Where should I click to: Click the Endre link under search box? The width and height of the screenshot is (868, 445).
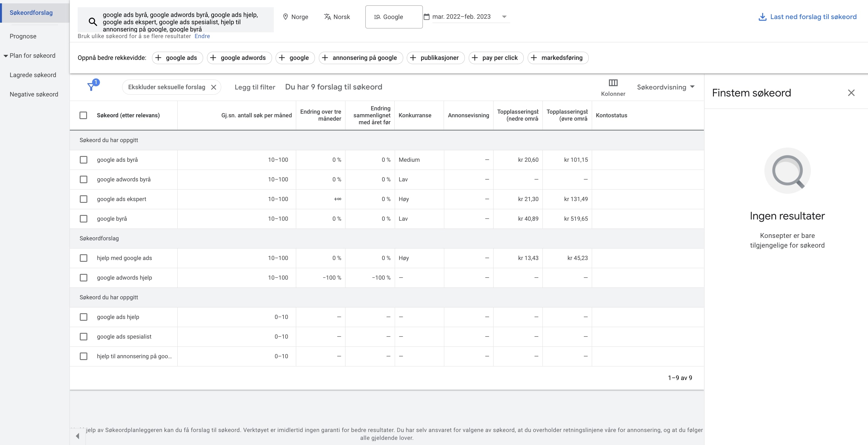[x=202, y=36]
